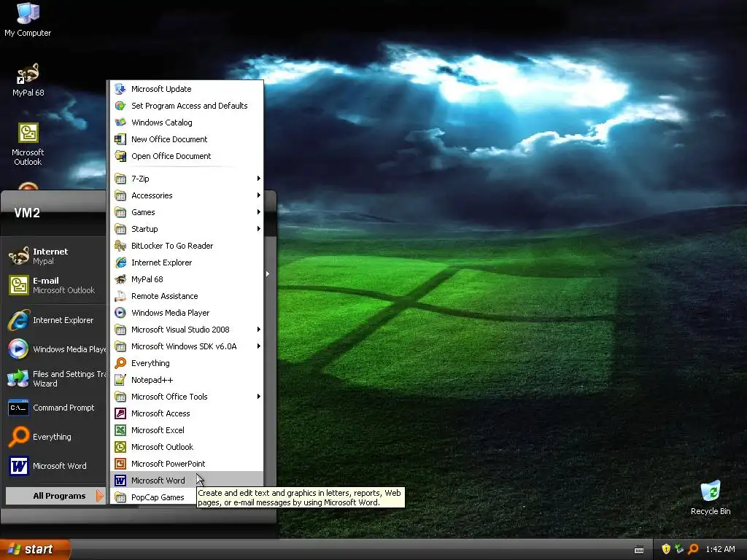Expand Games submenu arrow
Screen dimensions: 747x560
coord(259,212)
